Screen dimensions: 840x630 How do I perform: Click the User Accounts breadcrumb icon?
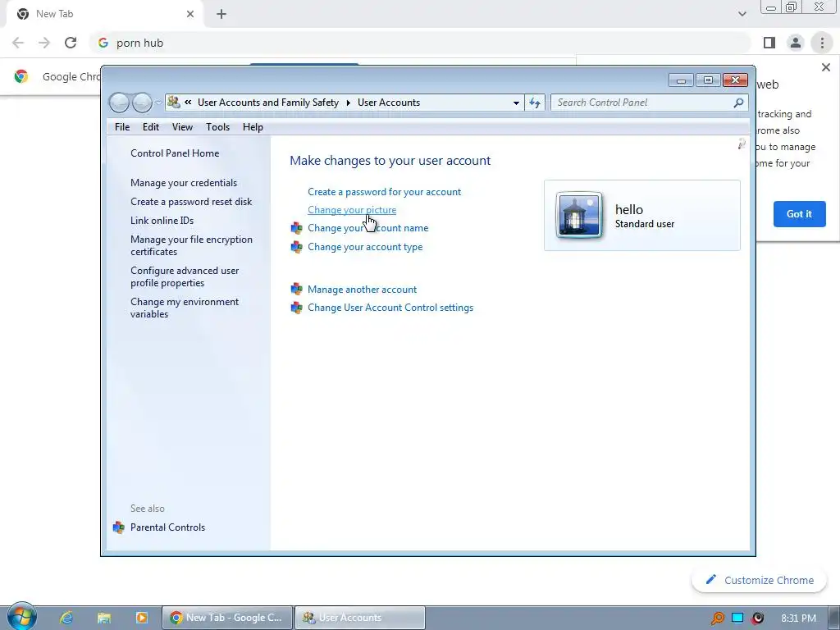coord(174,102)
